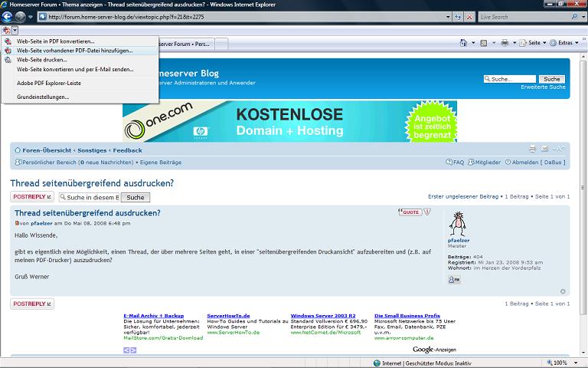Open the 'Seite' command bar menu
588x368 pixels.
coord(533,43)
